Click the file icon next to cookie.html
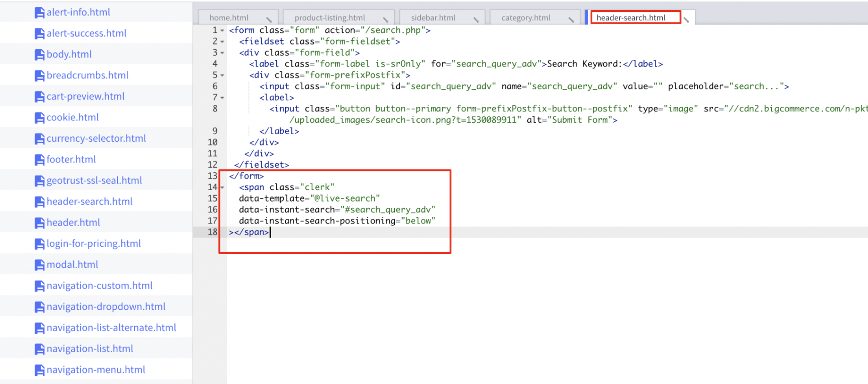 point(40,118)
